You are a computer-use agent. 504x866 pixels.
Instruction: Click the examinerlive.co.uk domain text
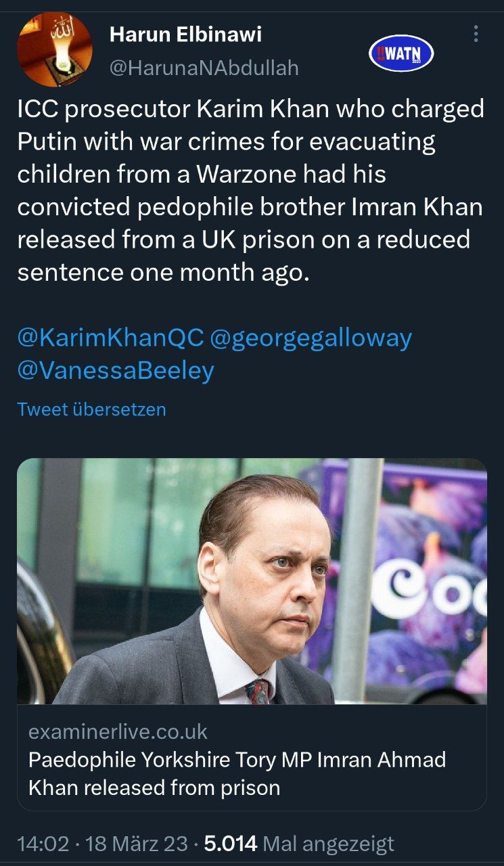tap(118, 731)
